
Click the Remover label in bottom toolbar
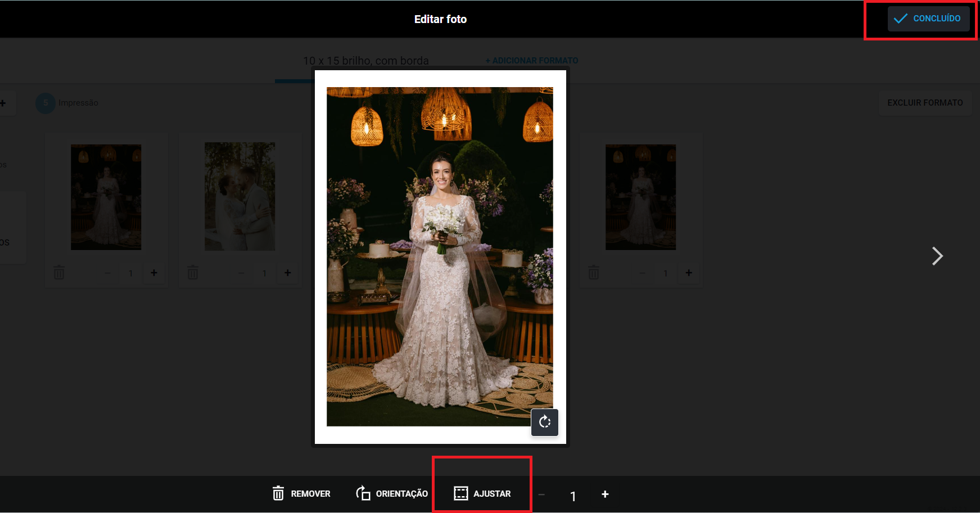(x=310, y=494)
